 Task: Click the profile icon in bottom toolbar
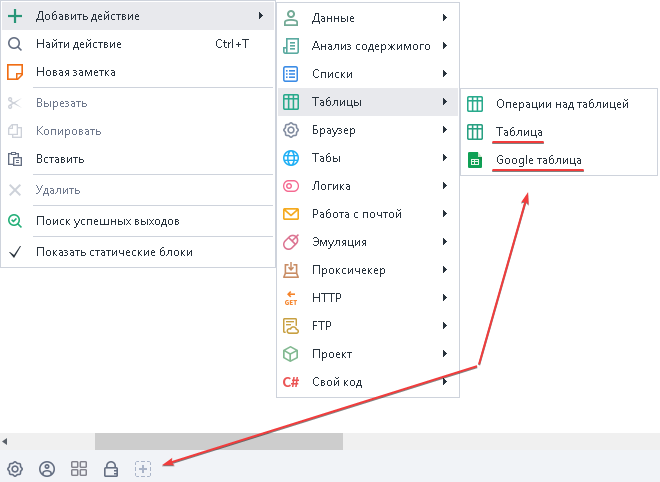[46, 468]
